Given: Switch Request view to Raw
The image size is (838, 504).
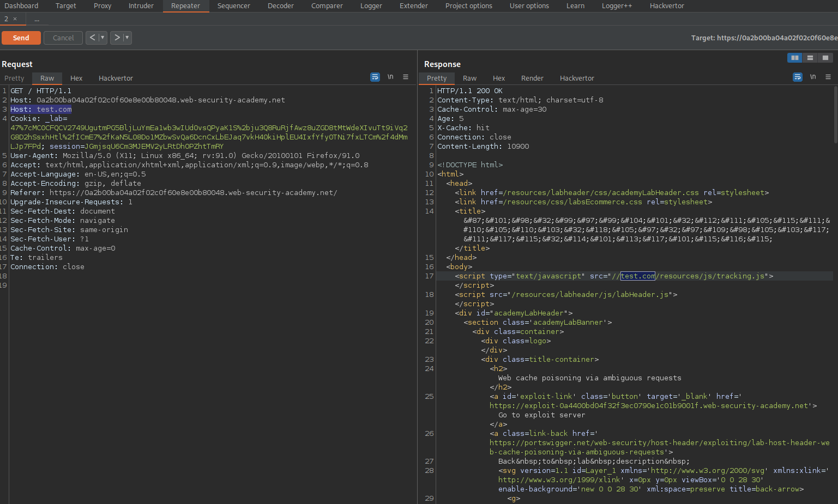Looking at the screenshot, I should [47, 78].
